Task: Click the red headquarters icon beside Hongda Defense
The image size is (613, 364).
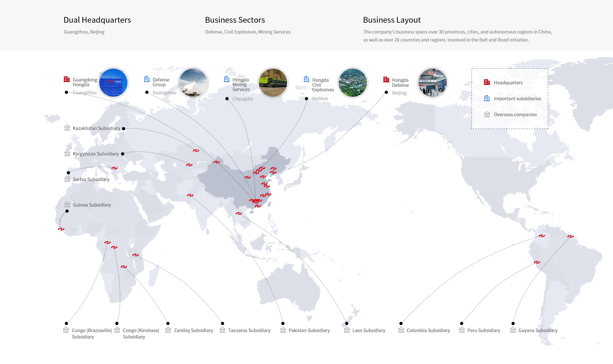Action: (x=386, y=79)
